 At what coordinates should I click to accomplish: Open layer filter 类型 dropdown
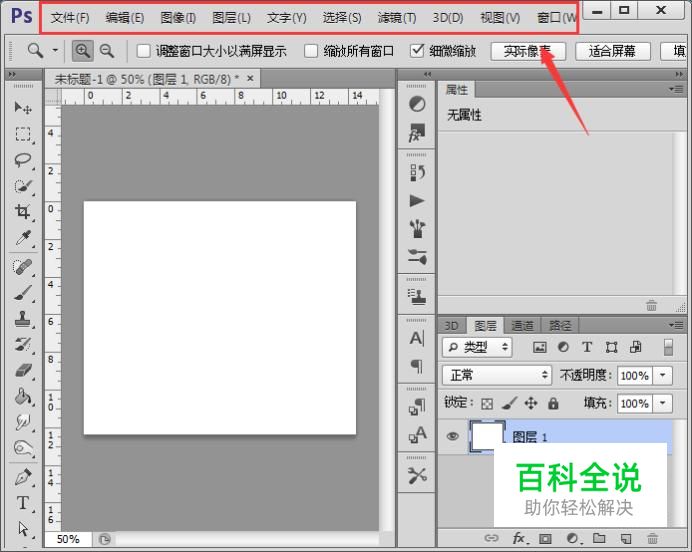[477, 347]
